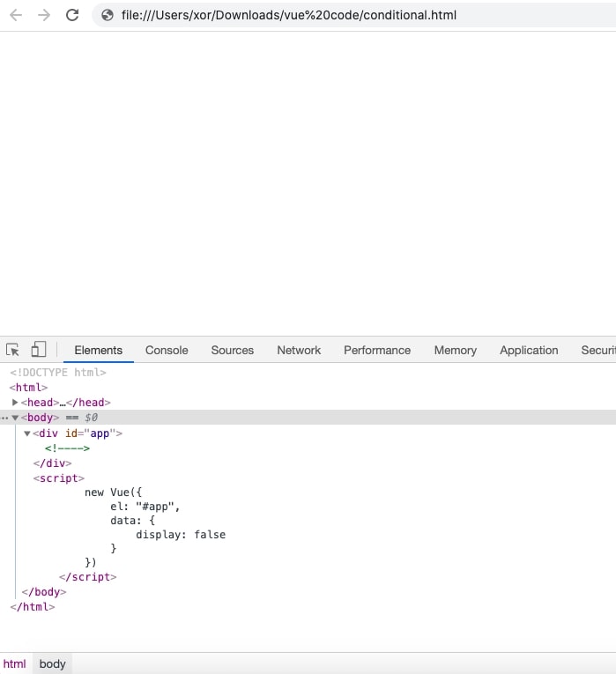616x674 pixels.
Task: Activate the inspect element picker tool
Action: point(13,350)
